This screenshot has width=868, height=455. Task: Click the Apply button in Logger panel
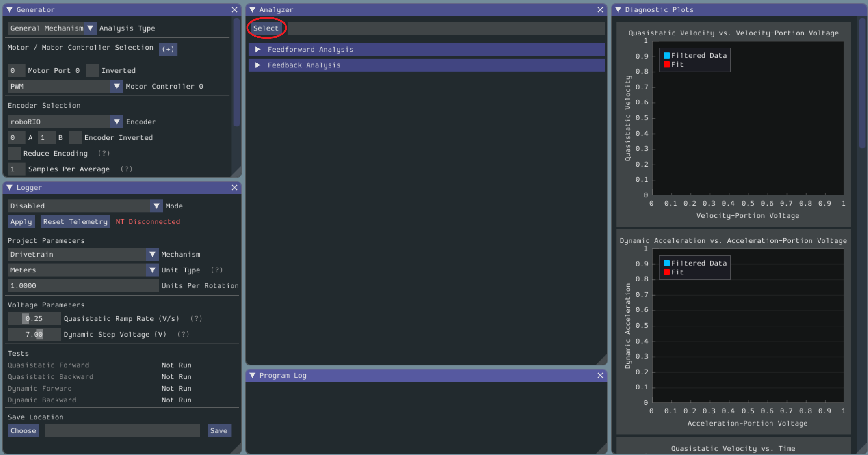pos(21,222)
